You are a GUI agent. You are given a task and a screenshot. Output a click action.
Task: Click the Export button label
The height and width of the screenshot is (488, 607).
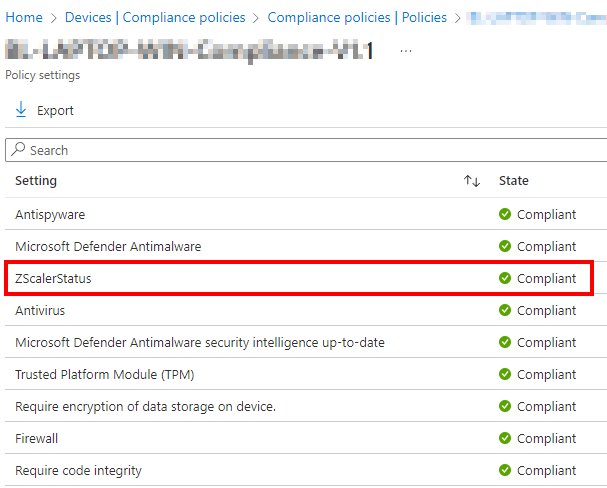point(55,111)
